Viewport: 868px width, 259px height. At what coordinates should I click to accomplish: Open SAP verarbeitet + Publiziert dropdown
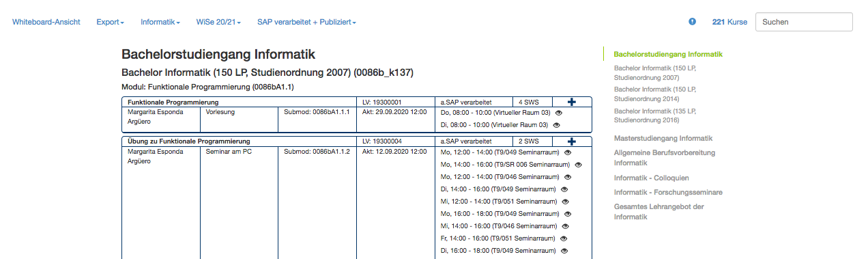point(306,22)
